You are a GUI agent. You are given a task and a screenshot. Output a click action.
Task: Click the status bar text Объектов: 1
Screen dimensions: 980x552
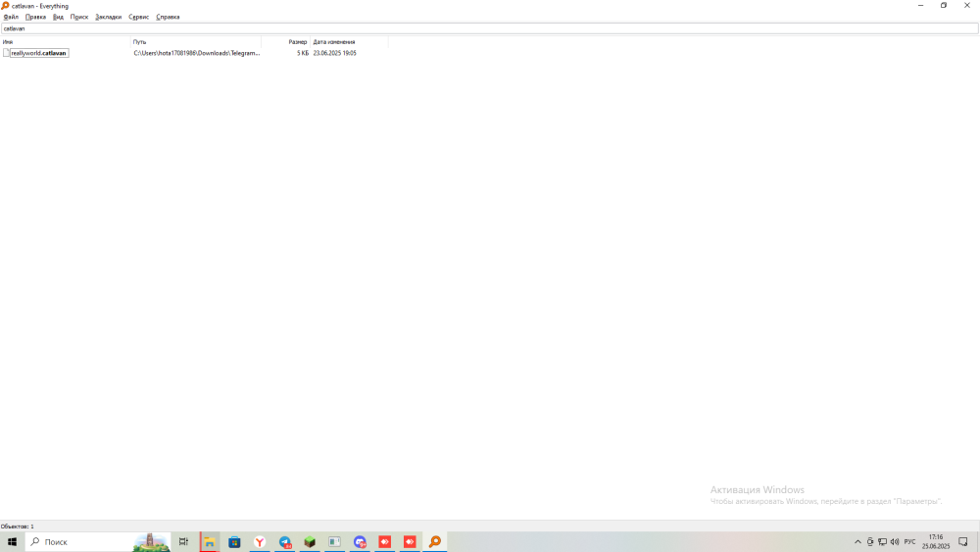point(18,527)
